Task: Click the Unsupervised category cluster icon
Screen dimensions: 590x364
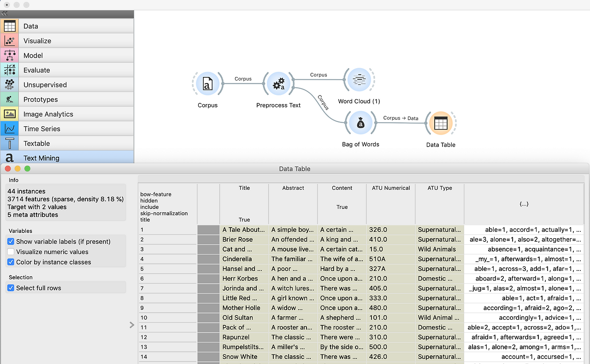Action: [10, 85]
